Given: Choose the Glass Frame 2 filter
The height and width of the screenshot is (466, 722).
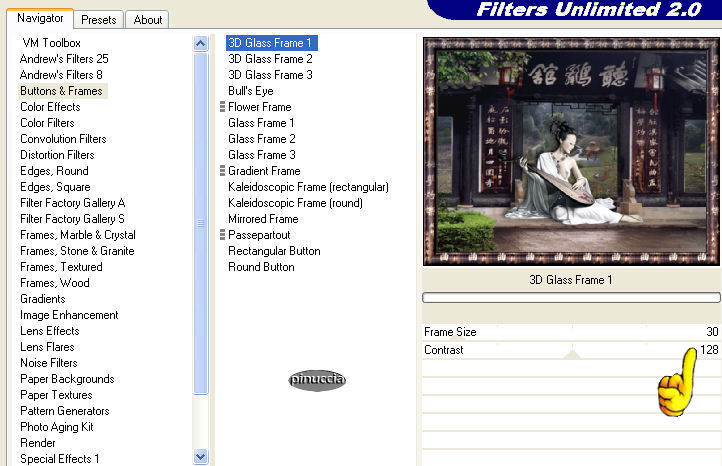Looking at the screenshot, I should click(x=262, y=139).
